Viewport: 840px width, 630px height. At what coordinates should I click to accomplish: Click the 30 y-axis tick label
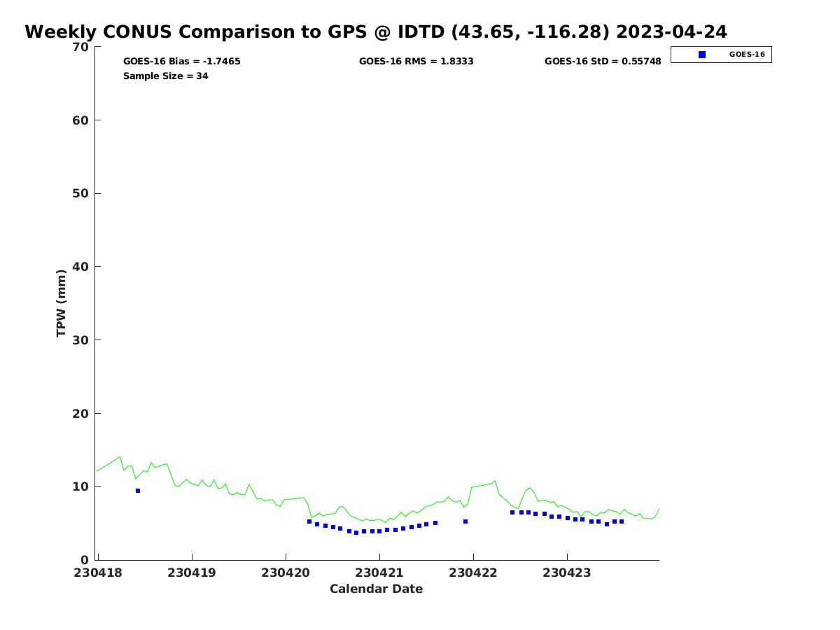81,340
